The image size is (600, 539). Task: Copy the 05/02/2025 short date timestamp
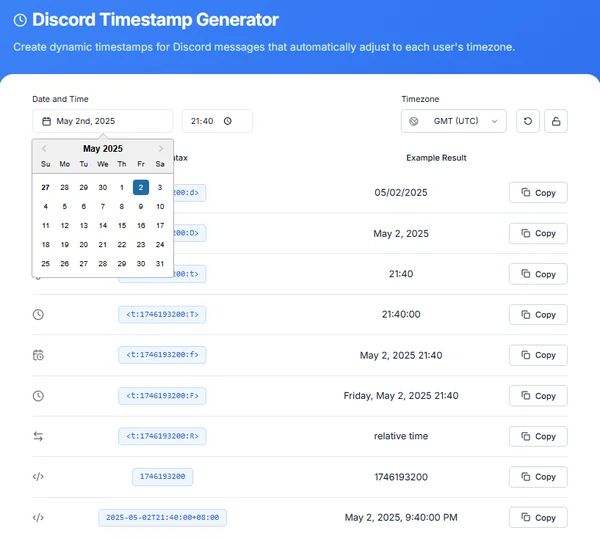[x=538, y=192]
